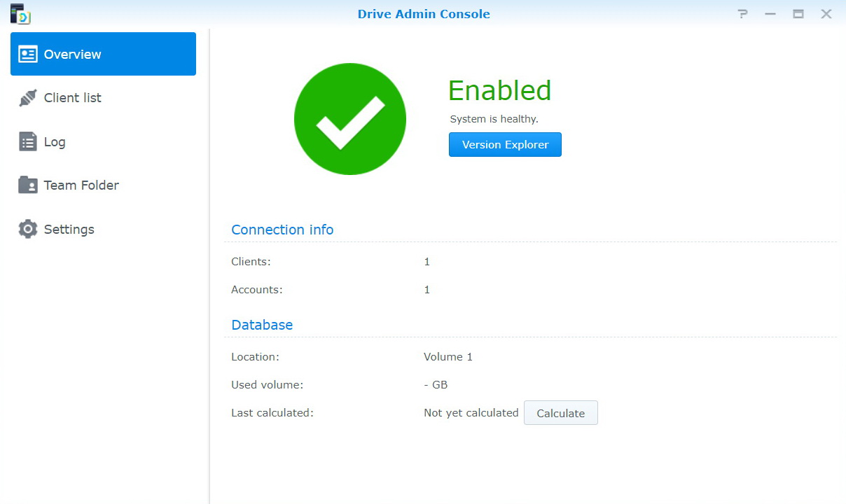Close the Drive Admin Console window
This screenshot has width=846, height=504.
pyautogui.click(x=826, y=14)
